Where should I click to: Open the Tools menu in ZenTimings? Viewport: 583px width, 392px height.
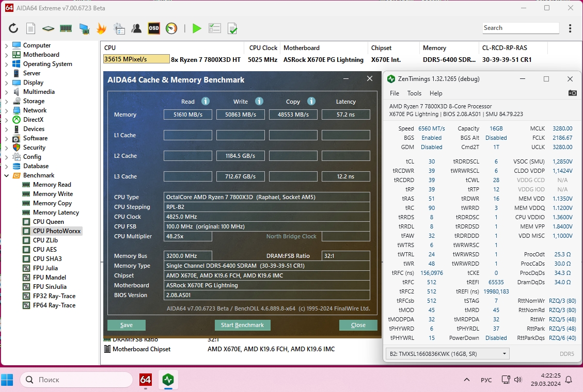414,93
